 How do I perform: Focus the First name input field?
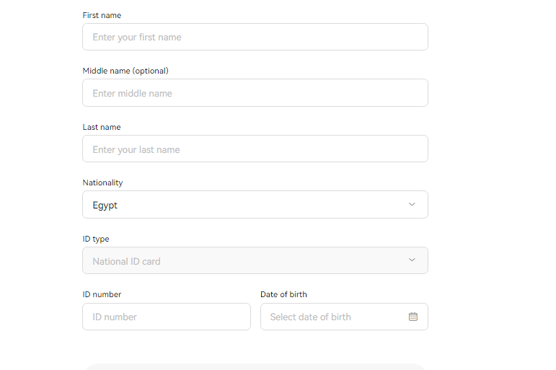[x=255, y=37]
